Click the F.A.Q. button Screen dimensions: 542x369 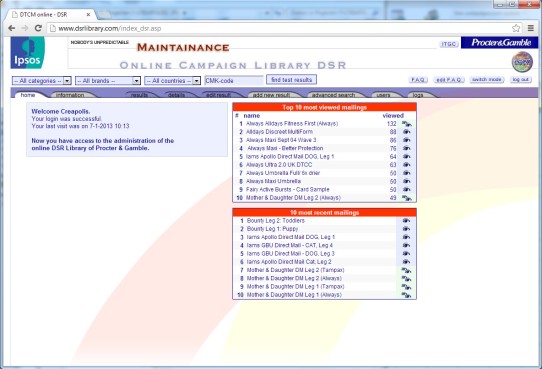[418, 80]
